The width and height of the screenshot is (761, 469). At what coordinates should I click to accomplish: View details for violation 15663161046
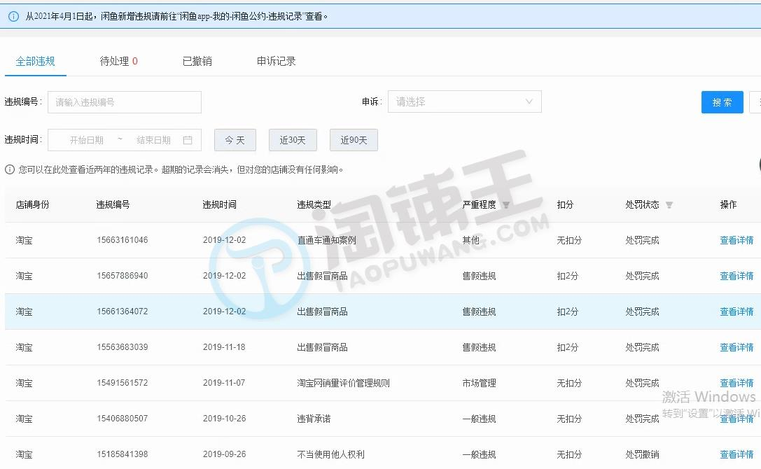pyautogui.click(x=736, y=240)
